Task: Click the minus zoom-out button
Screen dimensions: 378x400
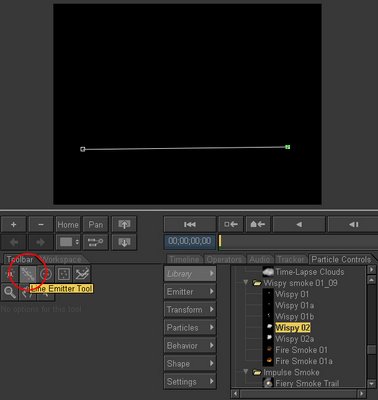Action: click(x=41, y=225)
